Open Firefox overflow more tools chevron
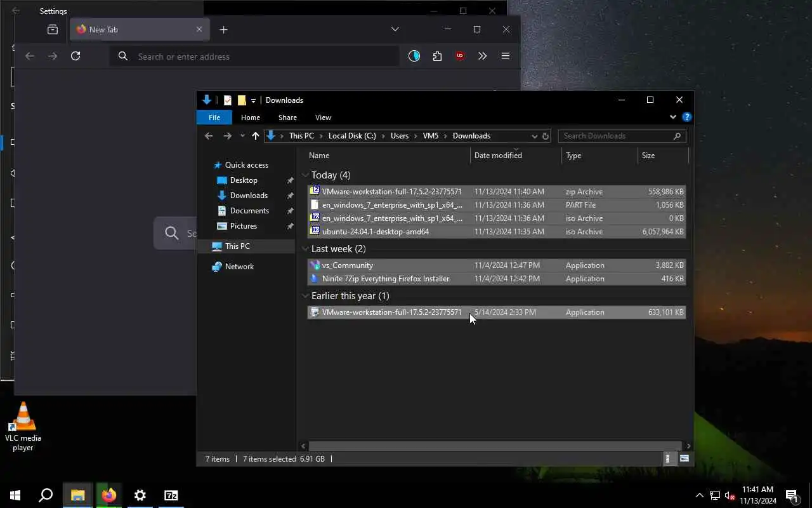This screenshot has width=812, height=508. (x=483, y=56)
